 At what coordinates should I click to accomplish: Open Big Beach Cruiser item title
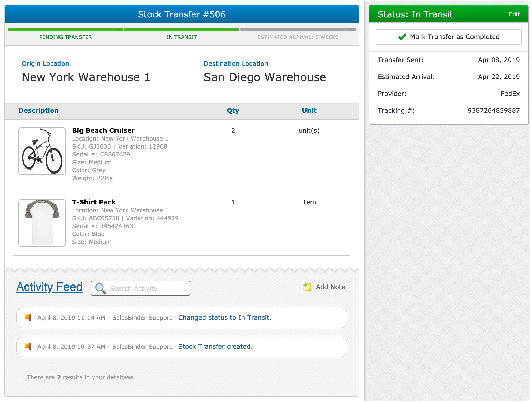pyautogui.click(x=103, y=130)
